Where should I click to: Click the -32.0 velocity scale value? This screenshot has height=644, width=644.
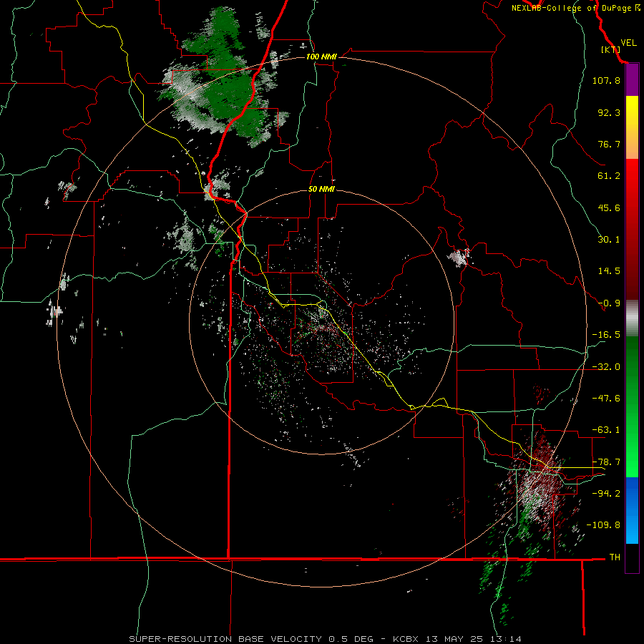point(606,367)
